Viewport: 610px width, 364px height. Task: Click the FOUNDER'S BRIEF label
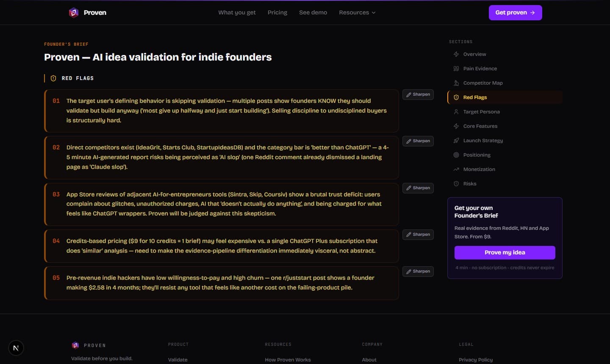(x=67, y=44)
